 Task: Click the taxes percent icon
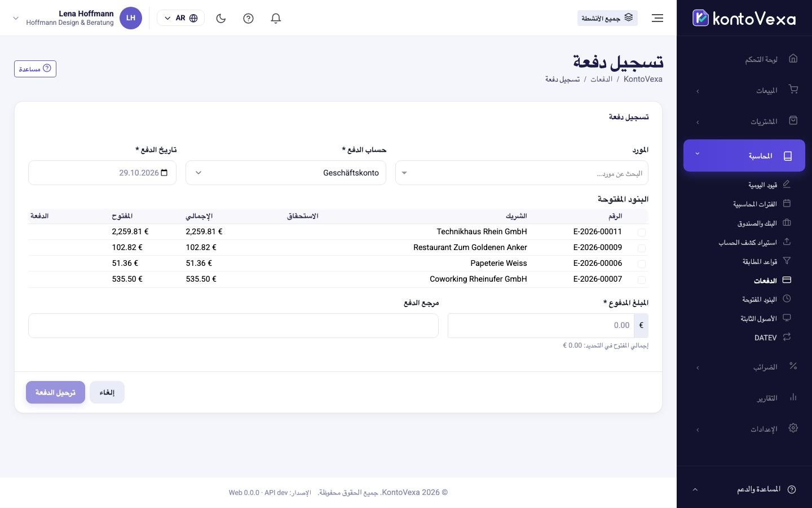pyautogui.click(x=793, y=366)
